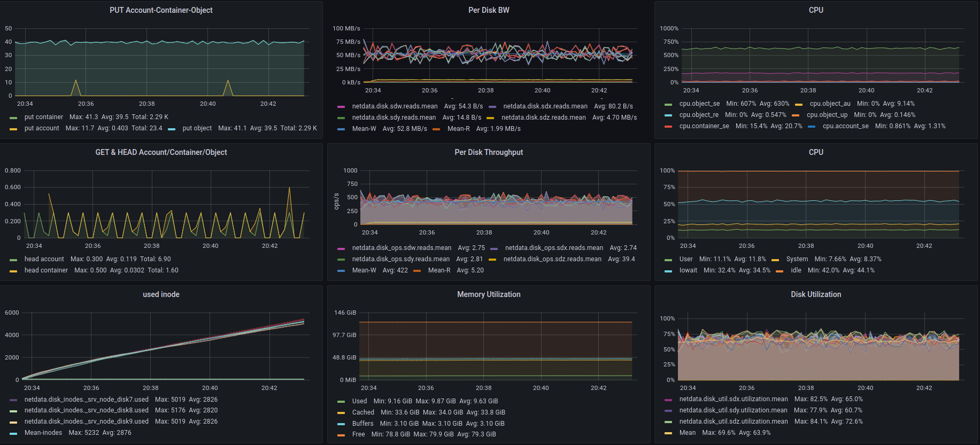Click the yellow Cached legend color marker
Viewport: 980px width, 445px height.
point(341,413)
